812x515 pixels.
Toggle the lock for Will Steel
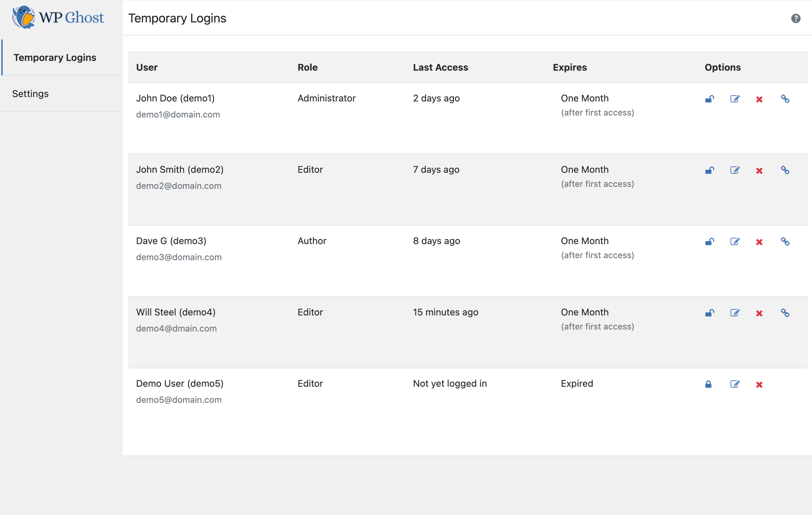(x=709, y=313)
